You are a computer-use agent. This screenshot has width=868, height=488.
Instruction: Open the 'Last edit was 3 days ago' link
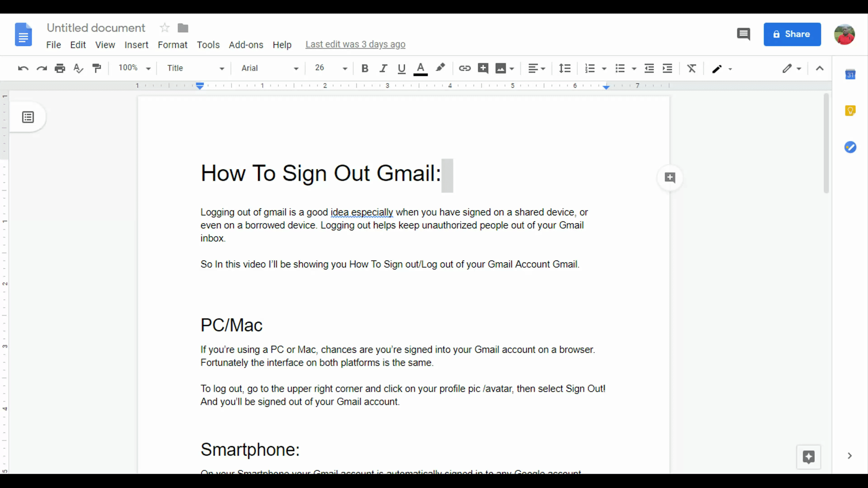(355, 44)
